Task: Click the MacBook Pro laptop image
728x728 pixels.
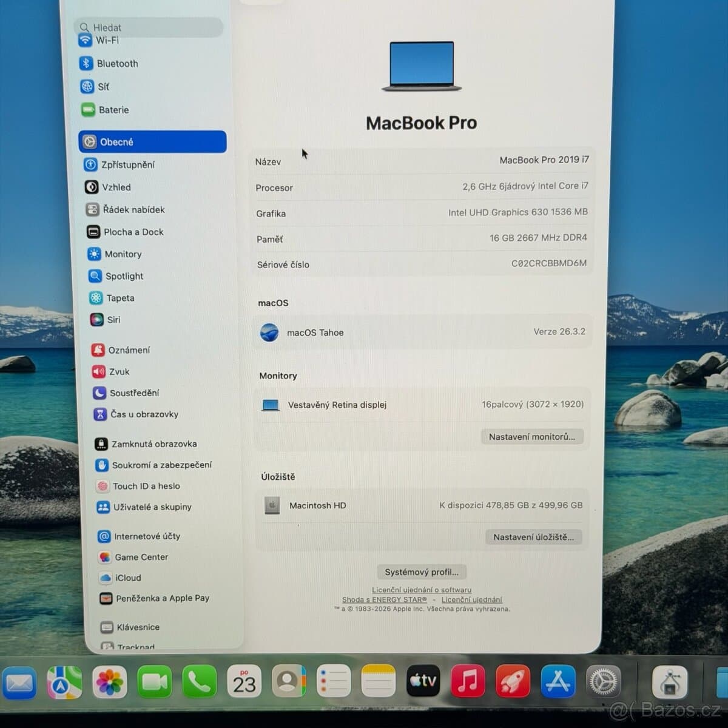Action: click(x=422, y=66)
